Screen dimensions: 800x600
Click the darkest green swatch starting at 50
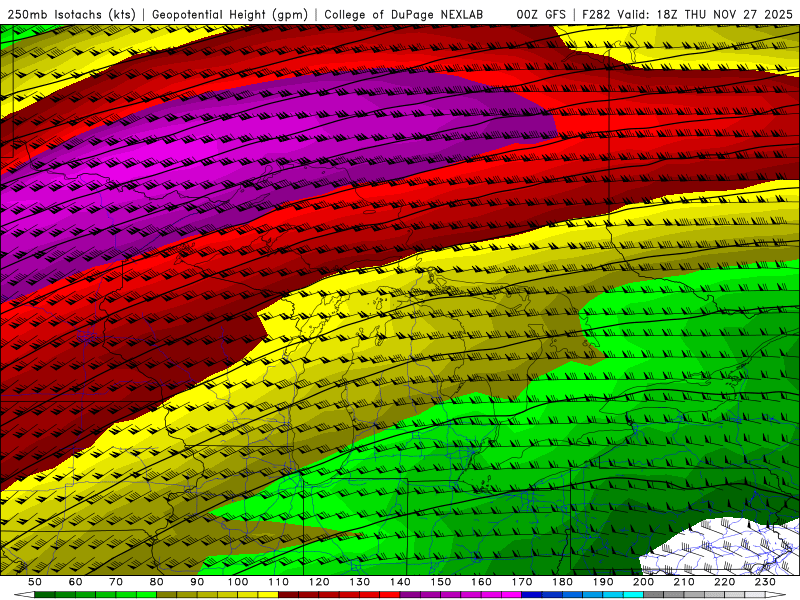coord(44,595)
